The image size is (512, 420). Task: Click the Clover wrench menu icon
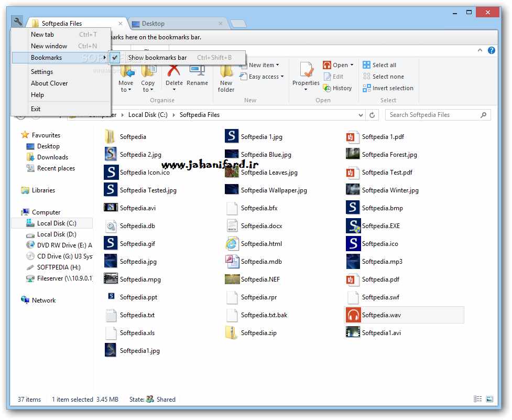17,21
